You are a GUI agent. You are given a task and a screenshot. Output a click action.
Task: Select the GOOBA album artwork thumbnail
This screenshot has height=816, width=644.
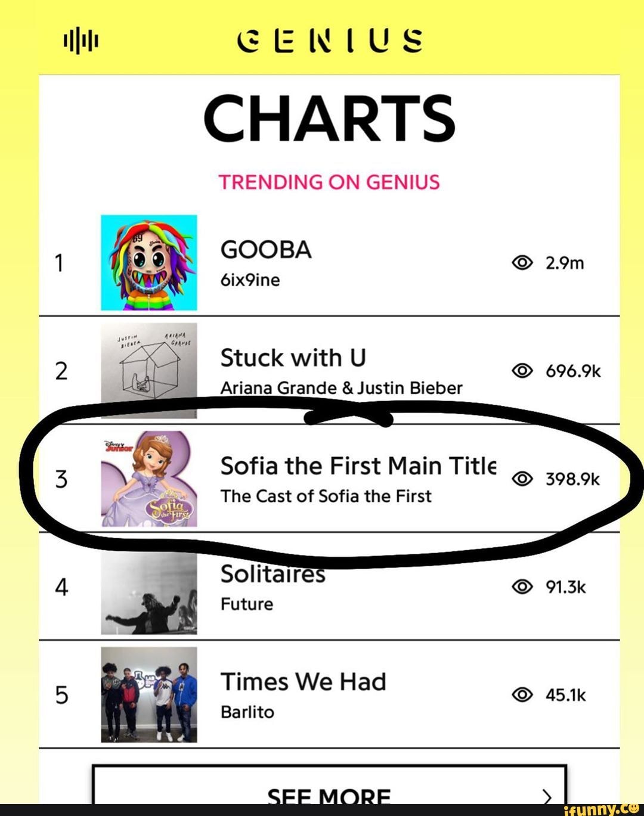150,262
